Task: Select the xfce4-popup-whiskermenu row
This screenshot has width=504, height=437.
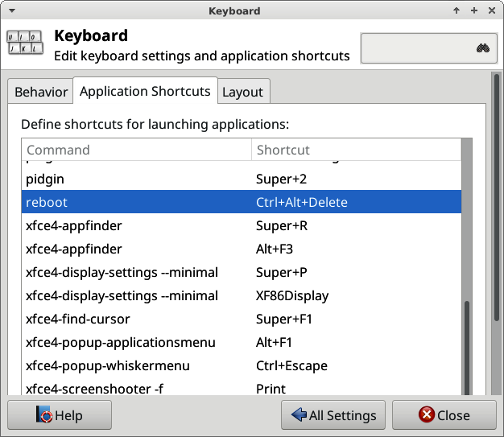Action: [x=241, y=365]
